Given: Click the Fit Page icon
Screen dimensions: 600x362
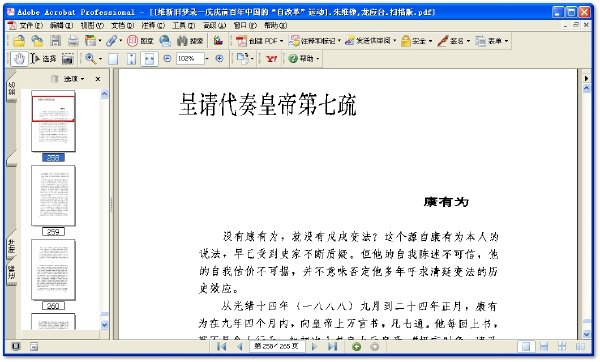Looking at the screenshot, I should point(131,59).
